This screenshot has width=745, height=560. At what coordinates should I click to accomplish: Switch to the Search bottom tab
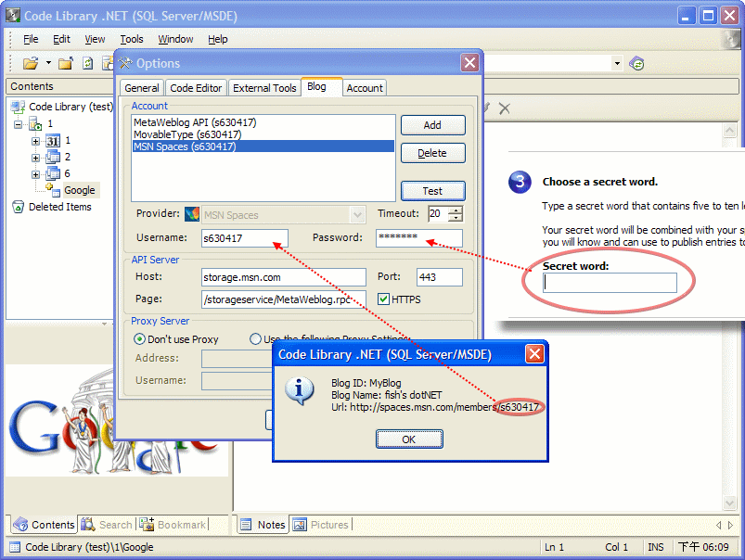[107, 525]
